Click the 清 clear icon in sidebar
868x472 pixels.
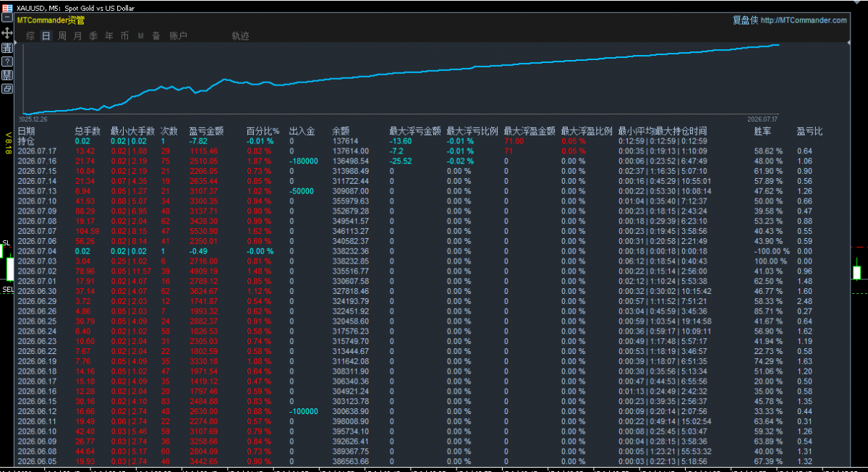click(x=7, y=48)
